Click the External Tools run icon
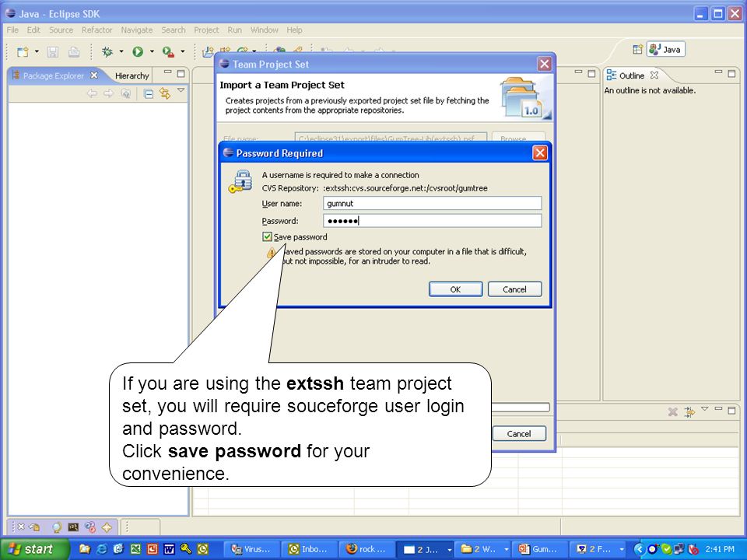Image resolution: width=747 pixels, height=560 pixels. pos(168,51)
